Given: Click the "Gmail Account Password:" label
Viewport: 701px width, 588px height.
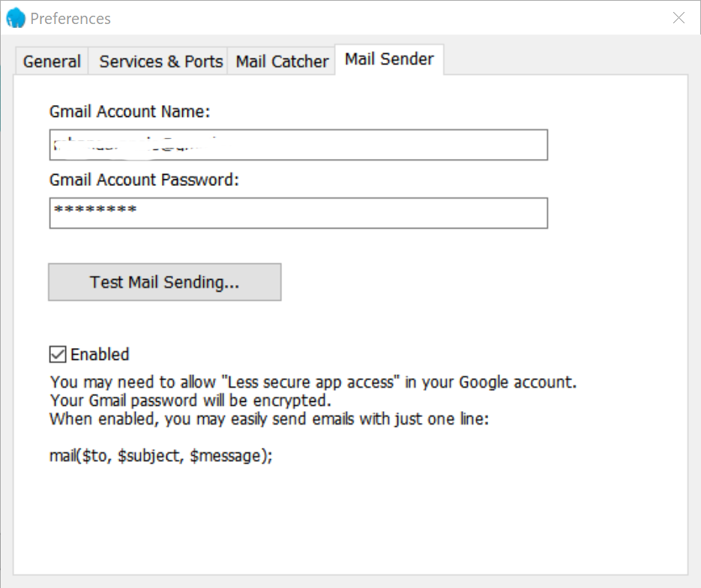Looking at the screenshot, I should 144,180.
